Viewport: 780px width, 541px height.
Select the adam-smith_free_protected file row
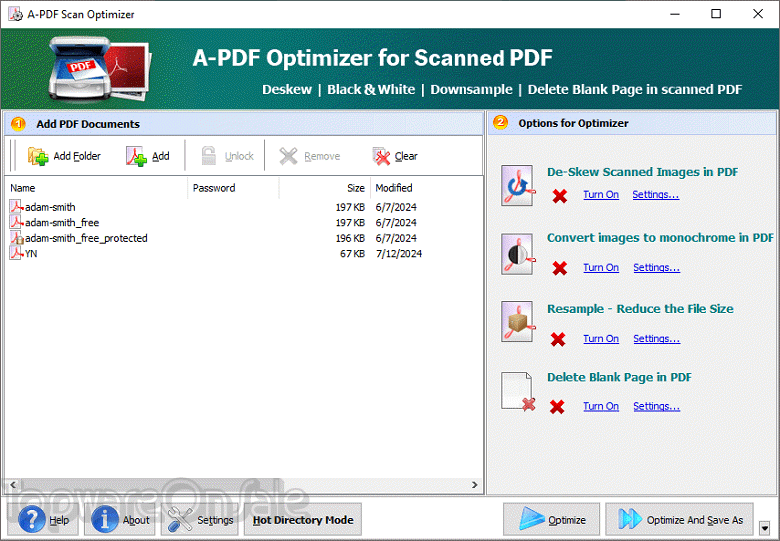point(243,238)
